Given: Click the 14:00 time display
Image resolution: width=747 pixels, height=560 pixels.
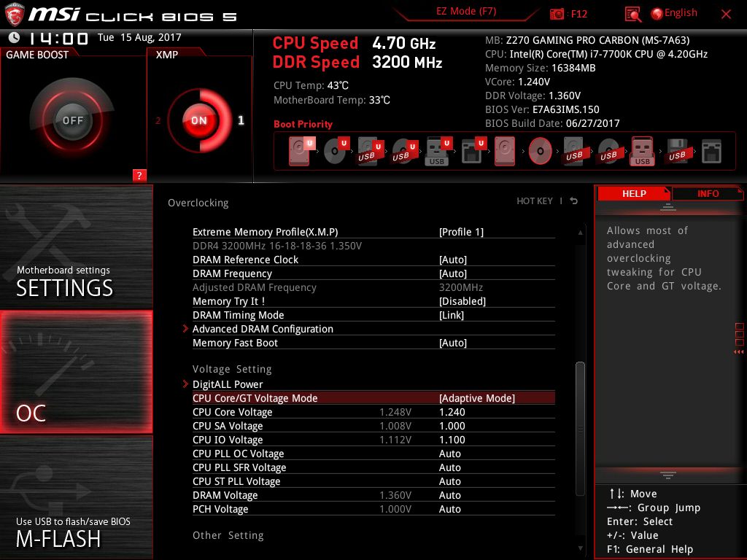Looking at the screenshot, I should click(x=58, y=38).
